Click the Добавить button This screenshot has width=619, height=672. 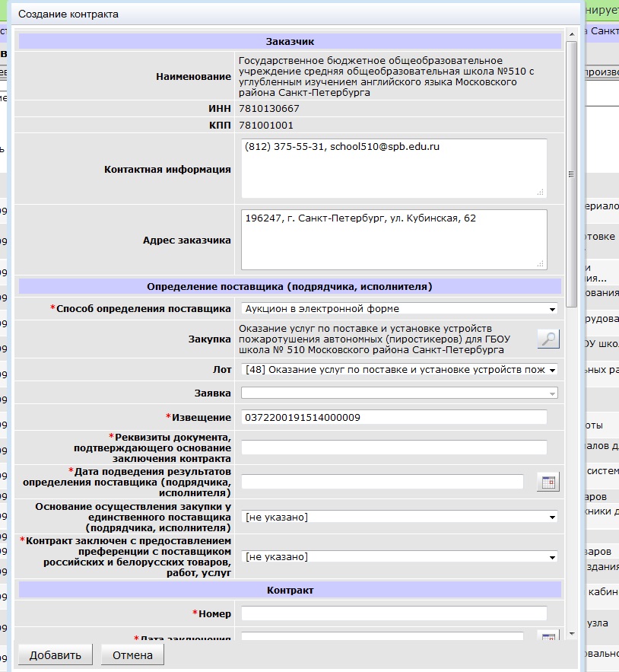pos(56,655)
